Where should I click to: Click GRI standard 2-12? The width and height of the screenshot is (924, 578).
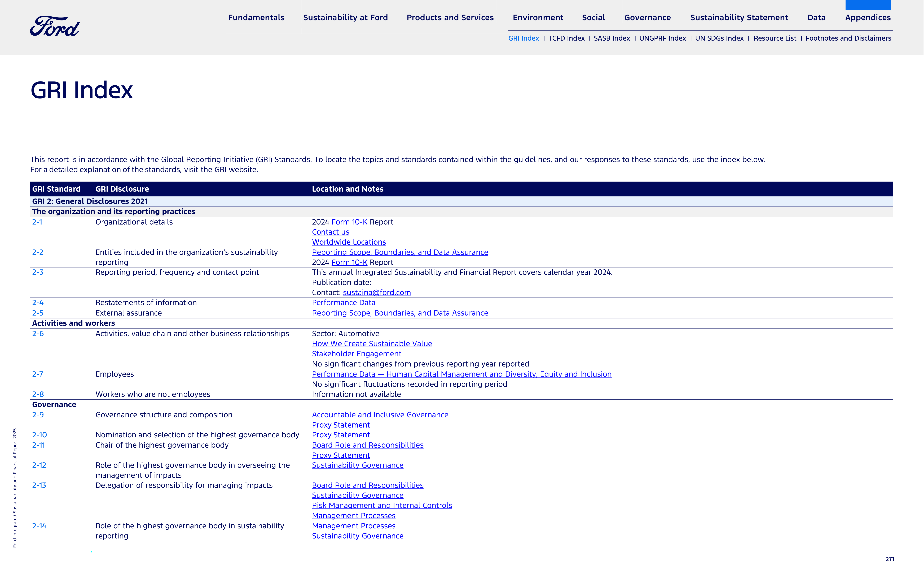(x=39, y=465)
